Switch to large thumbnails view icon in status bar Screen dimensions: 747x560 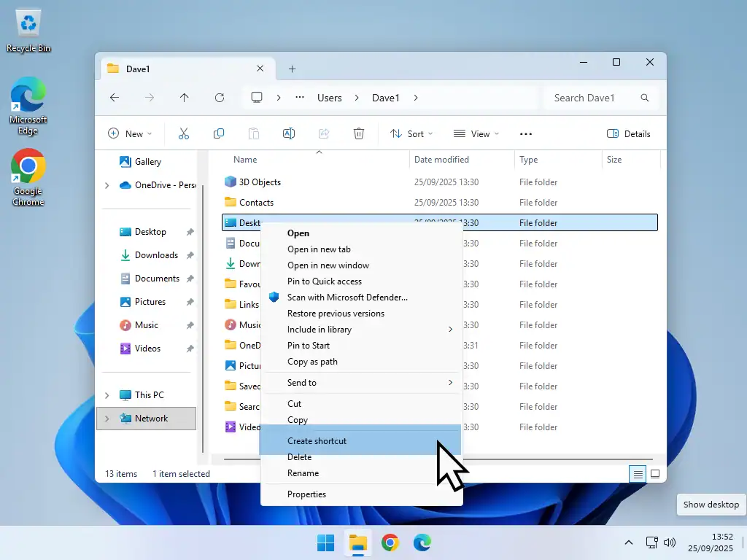(655, 474)
